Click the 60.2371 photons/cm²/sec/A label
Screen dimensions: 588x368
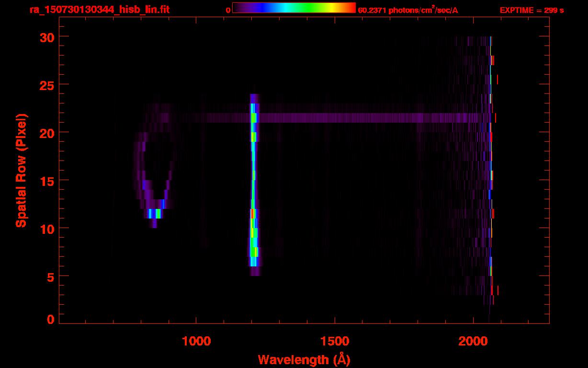(x=408, y=10)
